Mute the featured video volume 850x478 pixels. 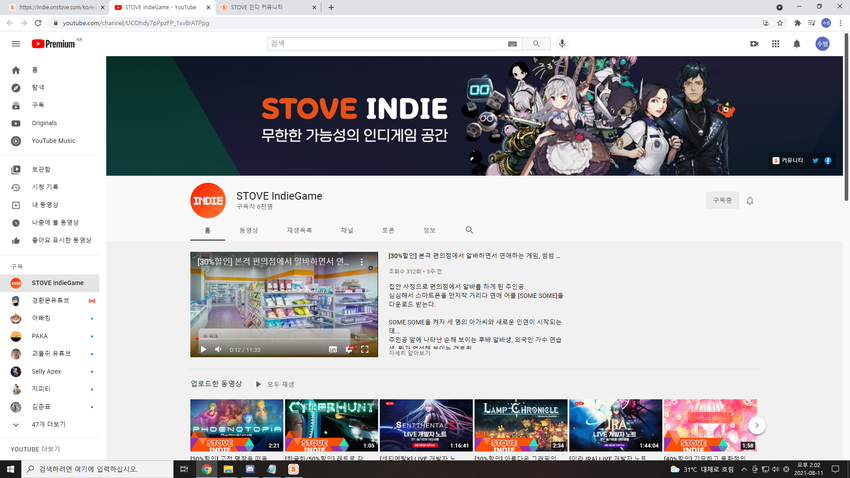[x=218, y=350]
